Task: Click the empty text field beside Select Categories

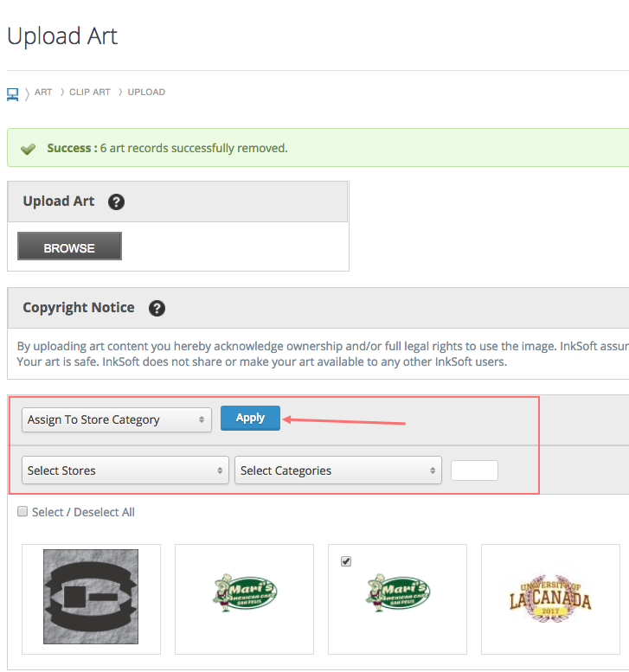Action: pyautogui.click(x=474, y=470)
